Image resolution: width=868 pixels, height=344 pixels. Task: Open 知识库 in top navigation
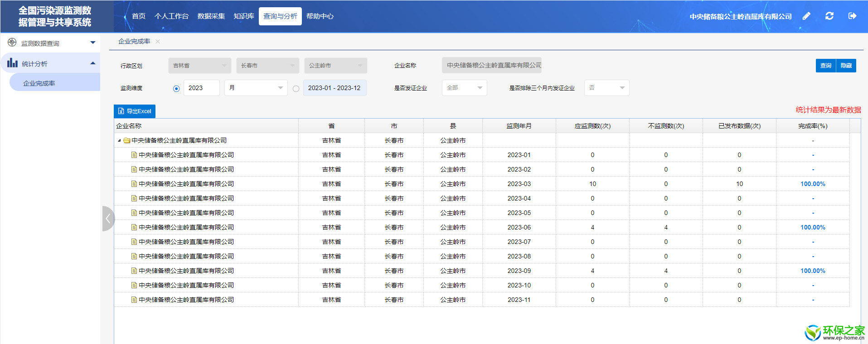pos(244,16)
